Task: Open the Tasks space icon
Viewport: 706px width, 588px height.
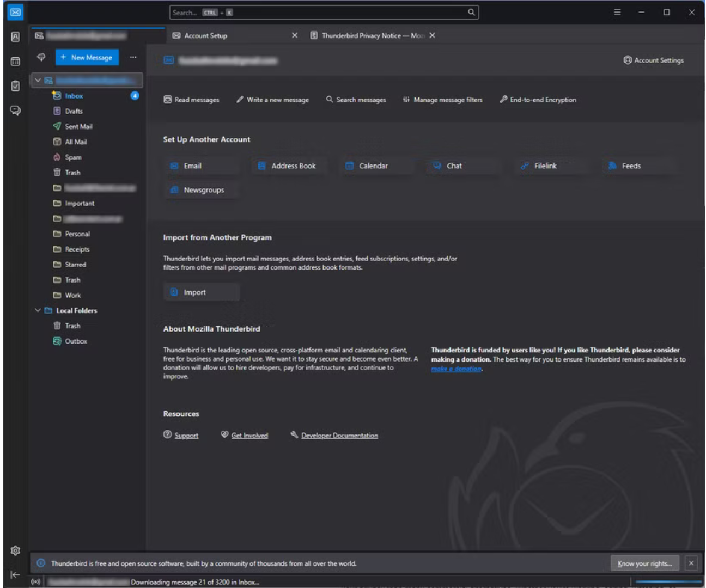Action: pyautogui.click(x=15, y=86)
